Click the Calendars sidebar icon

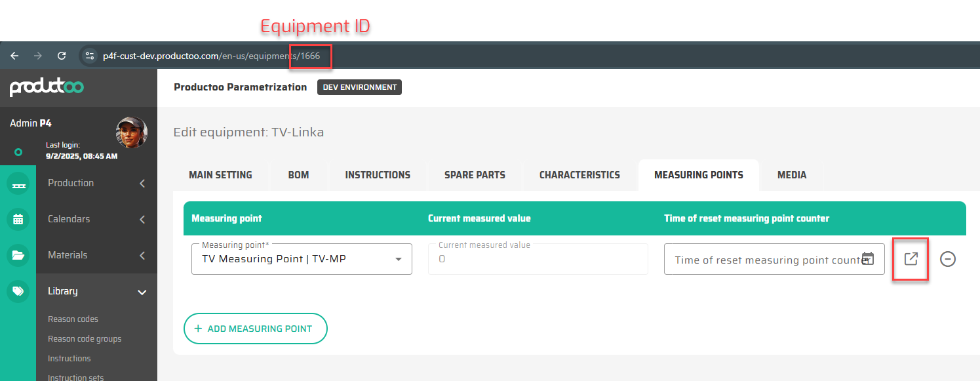point(18,220)
